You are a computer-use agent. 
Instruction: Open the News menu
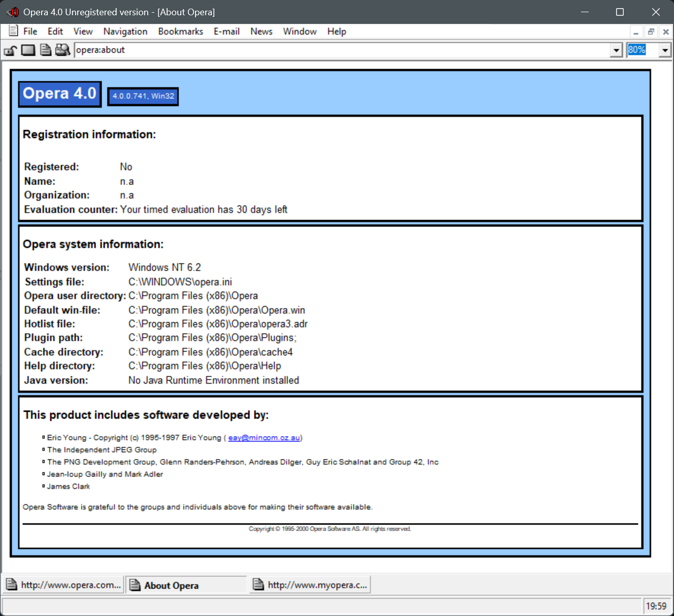coord(262,32)
